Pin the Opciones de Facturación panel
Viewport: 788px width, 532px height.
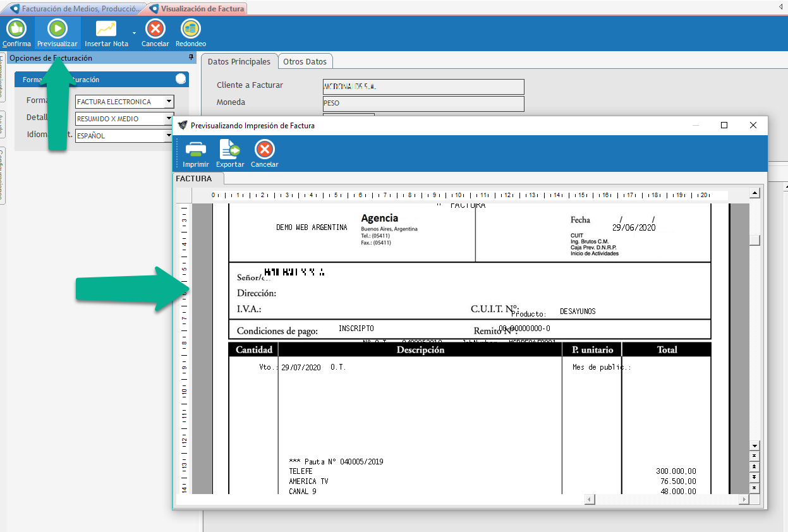[191, 57]
